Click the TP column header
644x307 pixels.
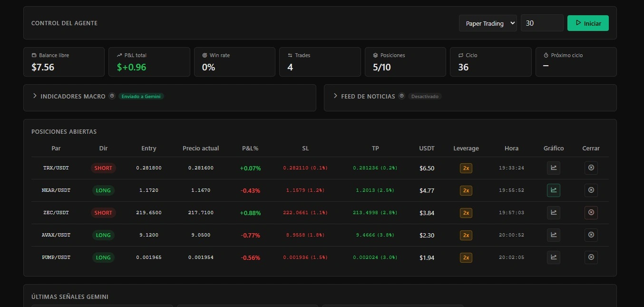pos(375,149)
